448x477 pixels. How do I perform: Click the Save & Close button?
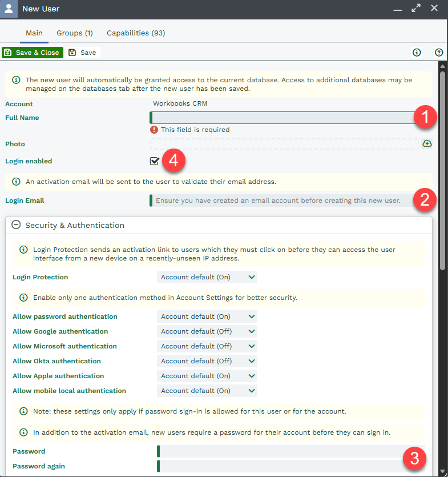coord(33,53)
